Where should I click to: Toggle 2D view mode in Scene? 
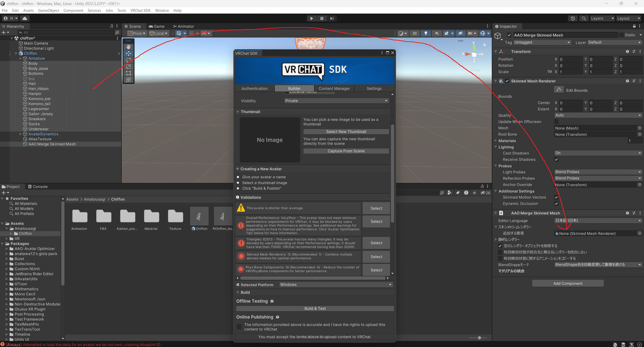414,33
